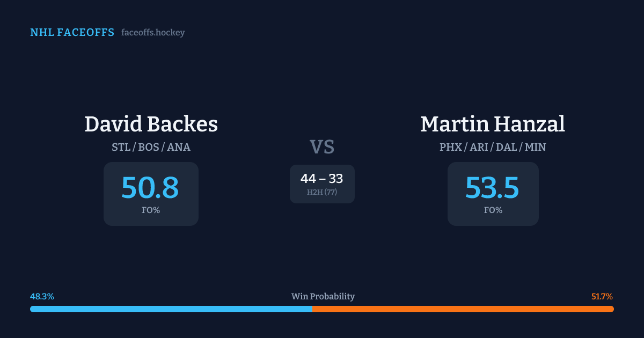Image resolution: width=644 pixels, height=338 pixels.
Task: Click the orange segment of probability bar
Action: [463, 309]
